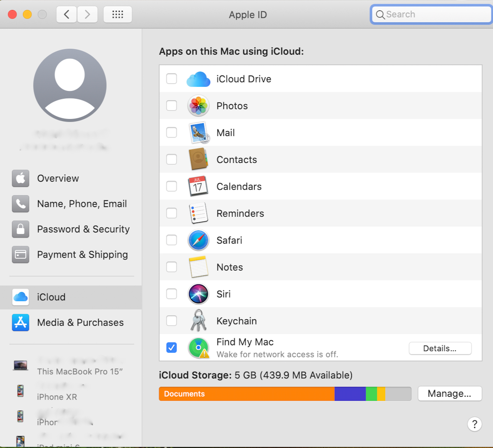Click the MacBook Pro device icon

[20, 365]
